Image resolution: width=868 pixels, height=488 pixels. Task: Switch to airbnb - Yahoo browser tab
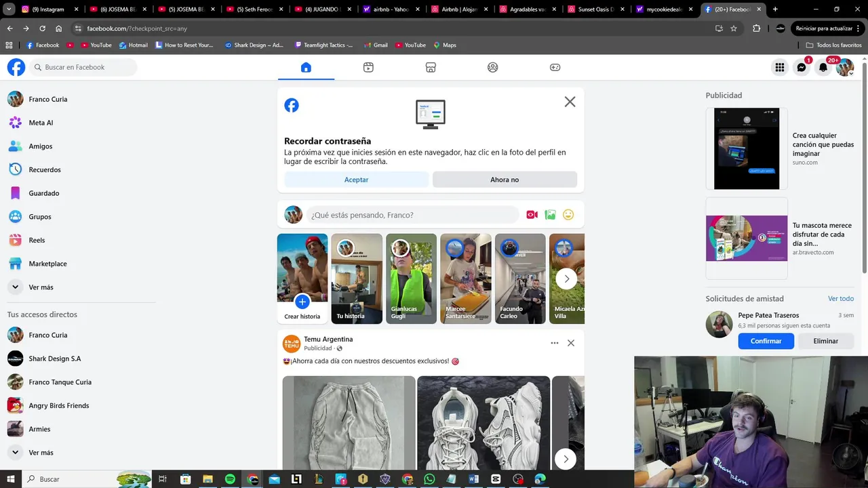point(392,9)
